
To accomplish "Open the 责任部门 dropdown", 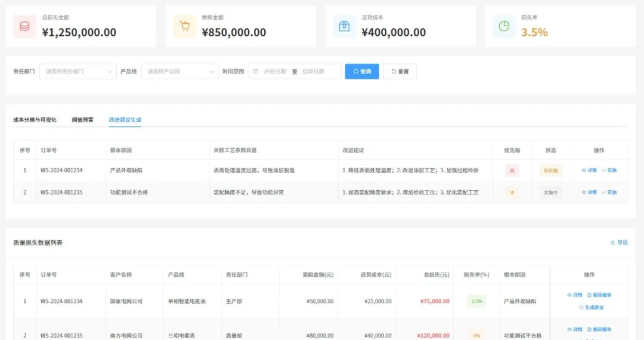I will click(x=78, y=72).
